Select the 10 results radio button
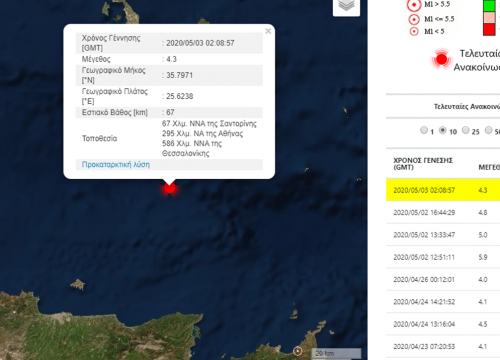This screenshot has width=500, height=360. [x=443, y=130]
